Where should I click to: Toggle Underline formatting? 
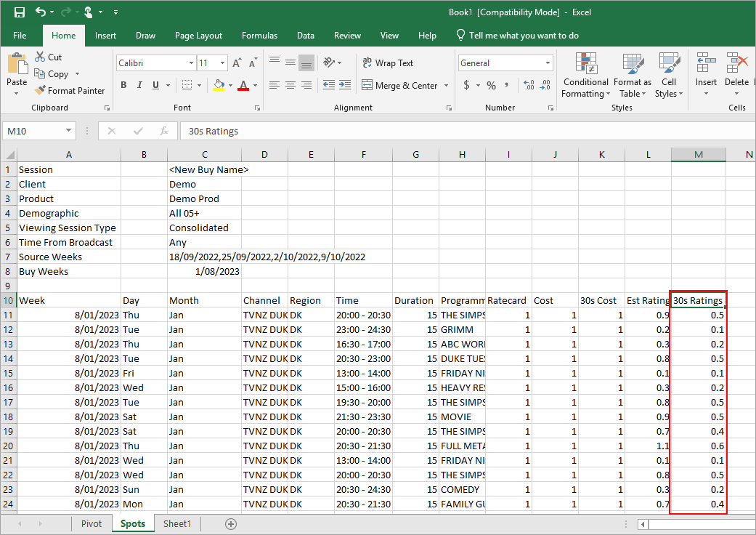tap(155, 85)
